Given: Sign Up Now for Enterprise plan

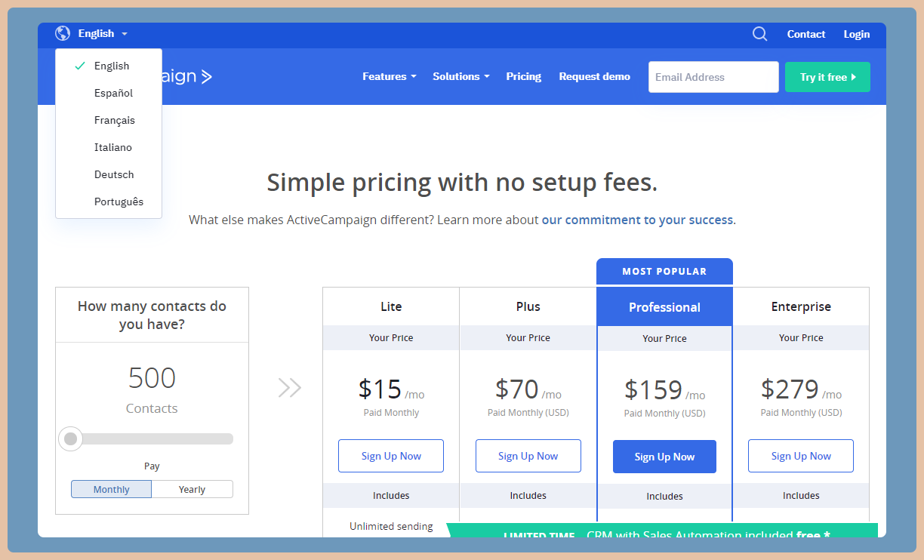Looking at the screenshot, I should click(801, 456).
